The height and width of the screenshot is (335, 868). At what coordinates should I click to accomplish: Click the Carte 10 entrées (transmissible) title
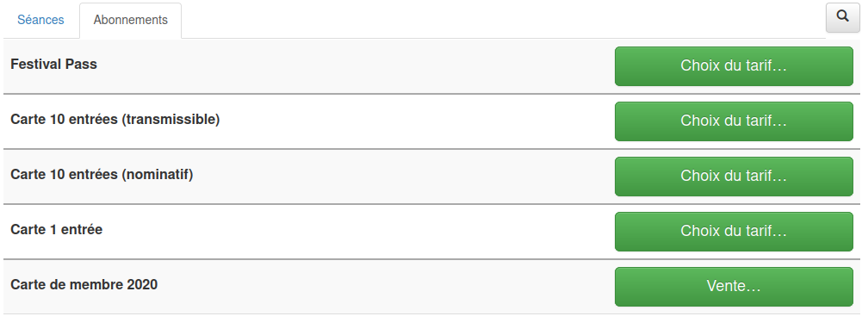click(x=115, y=120)
